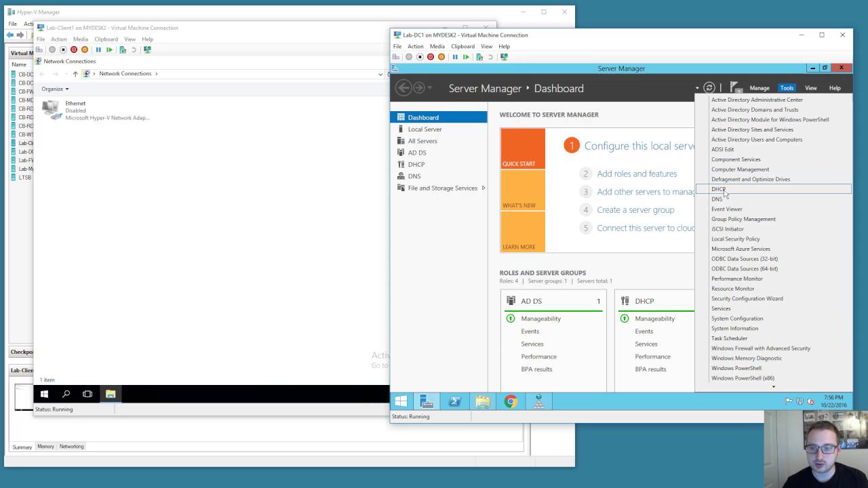Click the orange Save icon in the Lab-DC1 toolbar
868x488 pixels.
(x=441, y=57)
